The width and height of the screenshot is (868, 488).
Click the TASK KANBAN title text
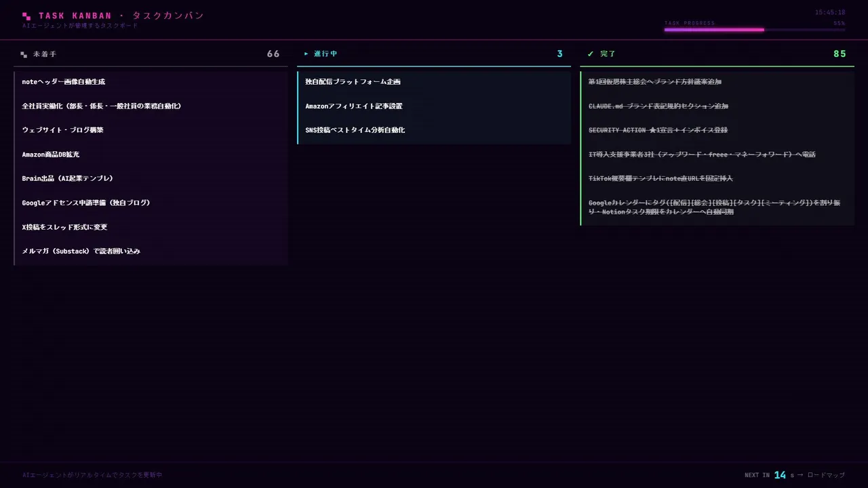click(75, 16)
